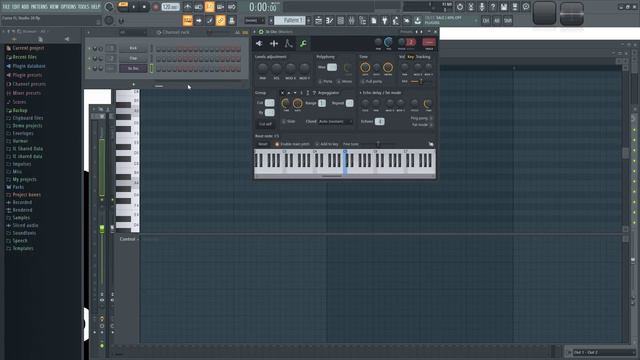Click the green mixer channel volume fader
The image size is (640, 360).
coord(102,229)
